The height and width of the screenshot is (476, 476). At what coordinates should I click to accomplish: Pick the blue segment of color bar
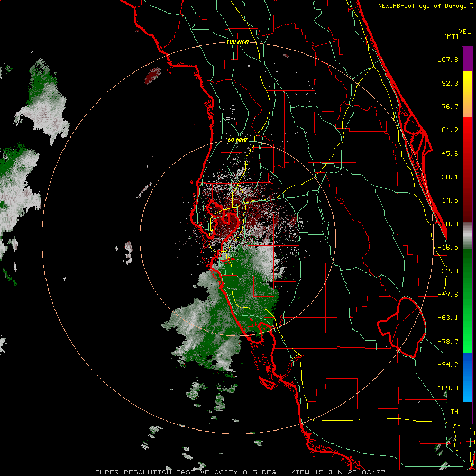tap(467, 377)
